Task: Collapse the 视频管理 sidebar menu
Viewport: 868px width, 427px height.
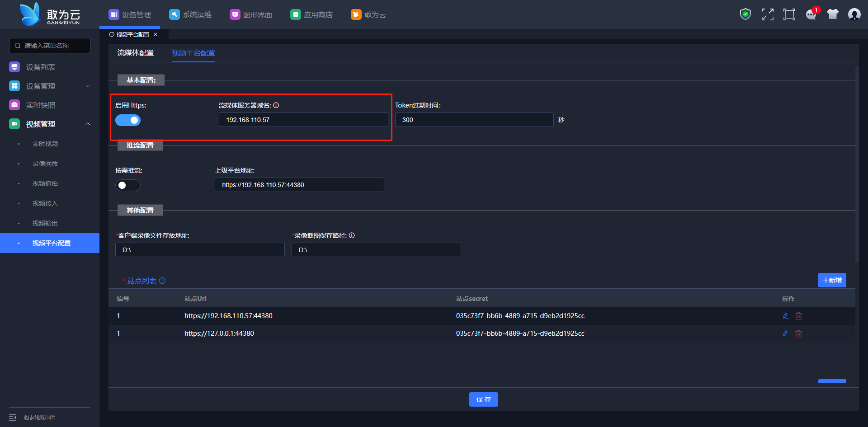Action: click(x=88, y=124)
